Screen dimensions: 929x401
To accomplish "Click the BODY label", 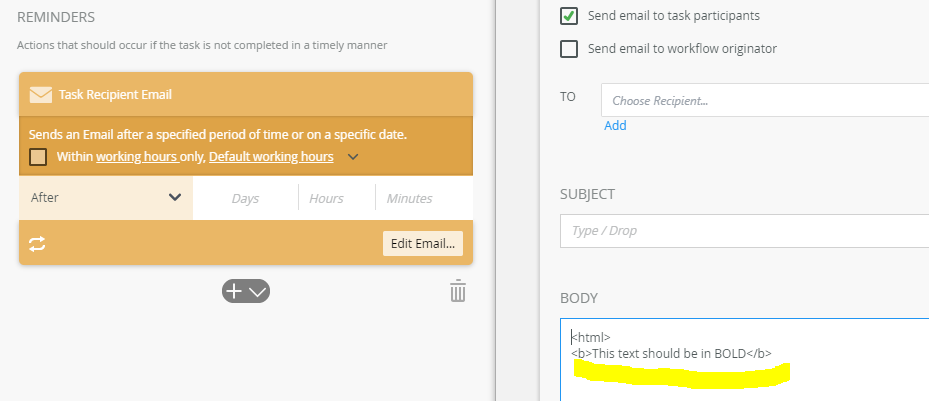I will (x=579, y=298).
